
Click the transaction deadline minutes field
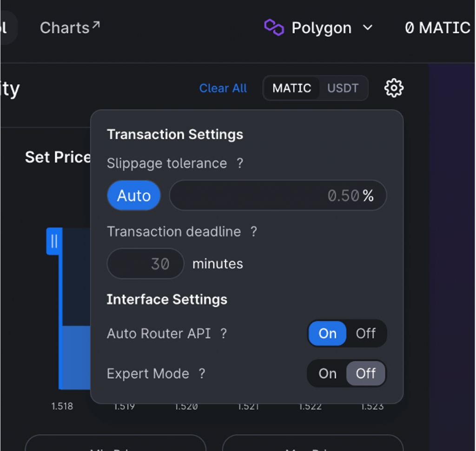(x=145, y=264)
